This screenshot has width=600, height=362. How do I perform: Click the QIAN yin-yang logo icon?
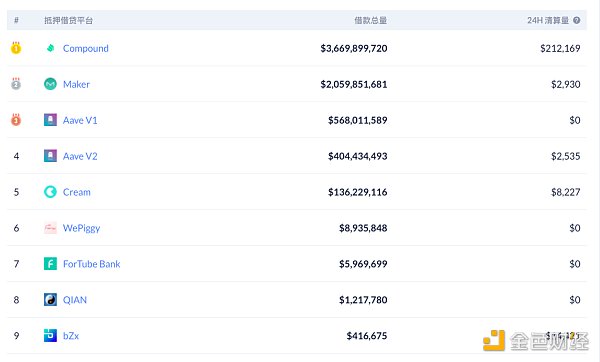pyautogui.click(x=50, y=300)
